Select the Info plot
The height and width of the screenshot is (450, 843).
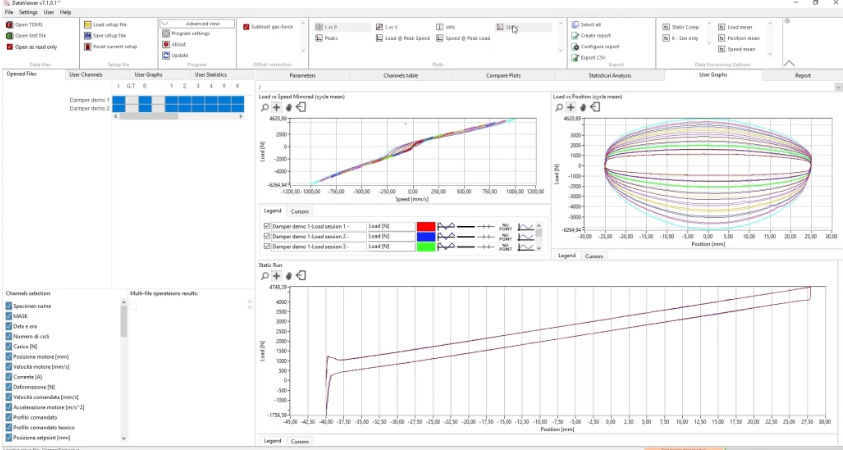pyautogui.click(x=446, y=27)
